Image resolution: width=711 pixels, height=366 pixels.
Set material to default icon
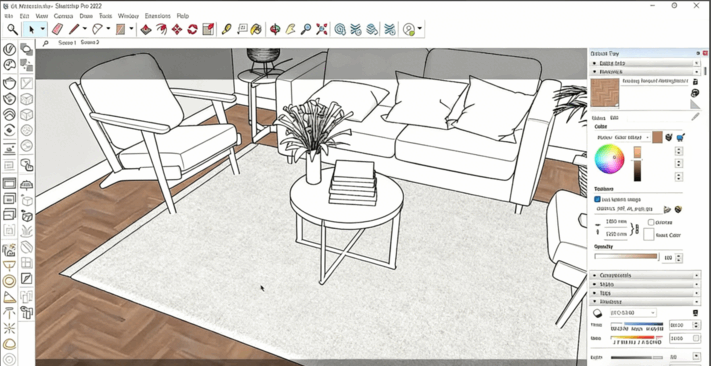pos(695,105)
